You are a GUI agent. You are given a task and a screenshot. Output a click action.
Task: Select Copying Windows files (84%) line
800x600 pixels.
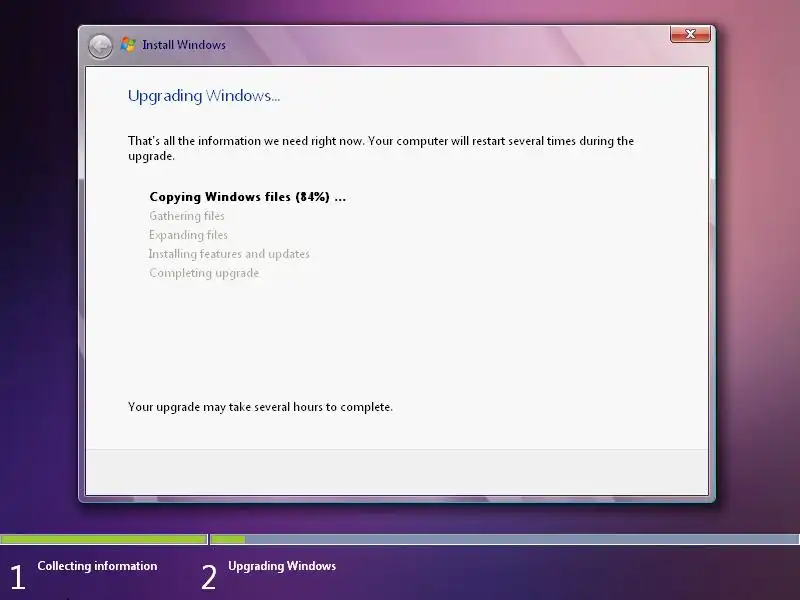247,197
